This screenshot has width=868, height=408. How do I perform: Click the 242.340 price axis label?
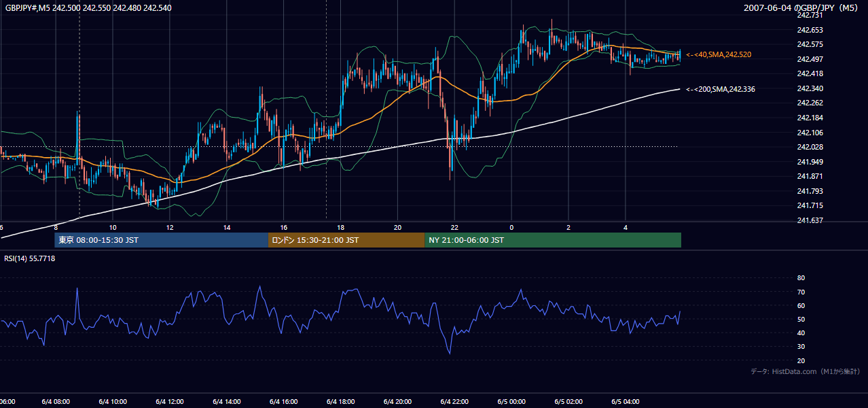[810, 88]
